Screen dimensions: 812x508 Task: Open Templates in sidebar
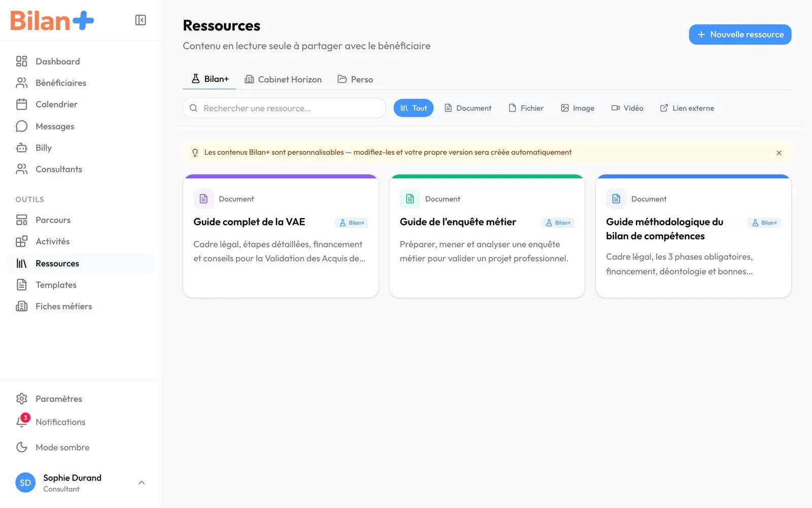click(81, 285)
